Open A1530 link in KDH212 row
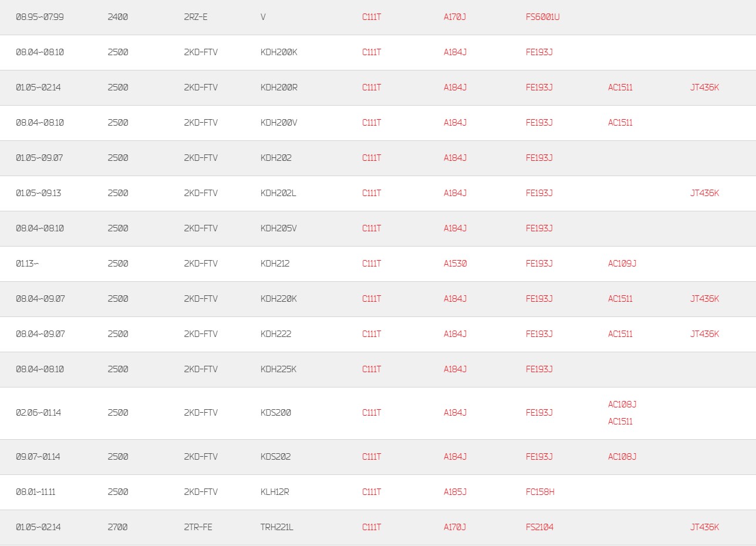Image resolution: width=756 pixels, height=546 pixels. tap(455, 264)
